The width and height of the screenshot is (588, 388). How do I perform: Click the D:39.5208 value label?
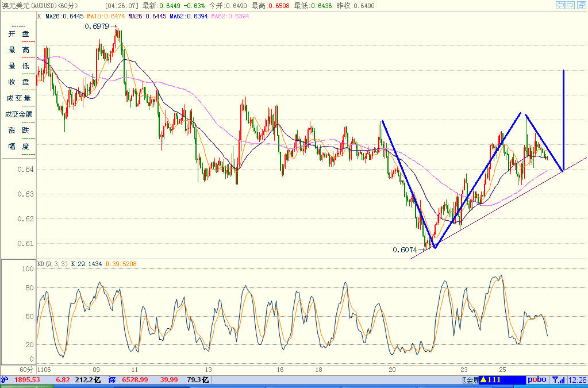[x=121, y=264]
